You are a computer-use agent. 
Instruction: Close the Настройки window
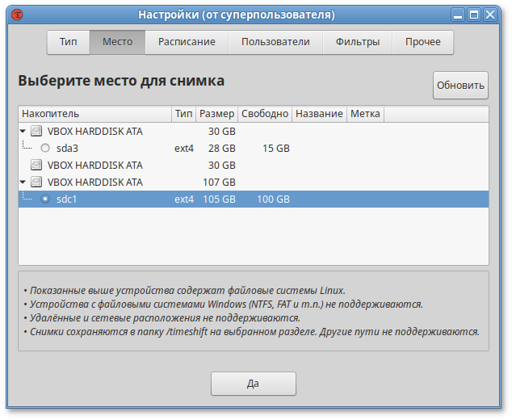coord(490,15)
